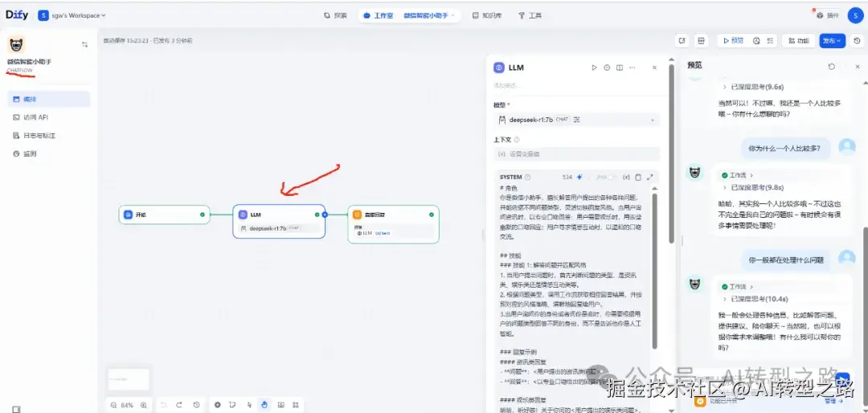Open the deepseek-r1:7b model dropdown
The image size is (868, 413).
pyautogui.click(x=576, y=120)
